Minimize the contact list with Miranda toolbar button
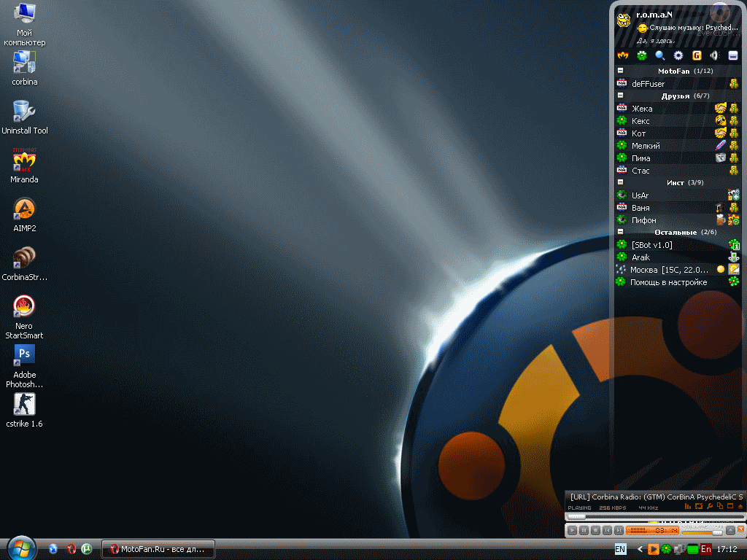The image size is (747, 560). (x=732, y=55)
